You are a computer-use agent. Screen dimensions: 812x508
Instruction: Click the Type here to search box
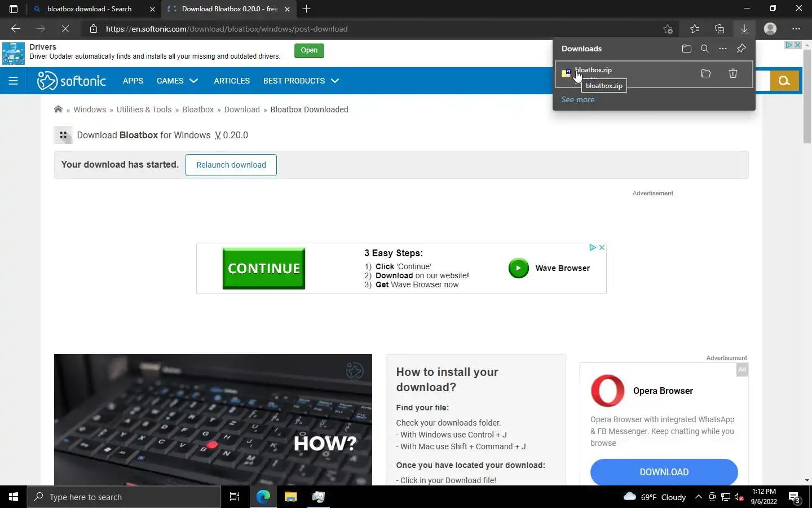pyautogui.click(x=124, y=497)
